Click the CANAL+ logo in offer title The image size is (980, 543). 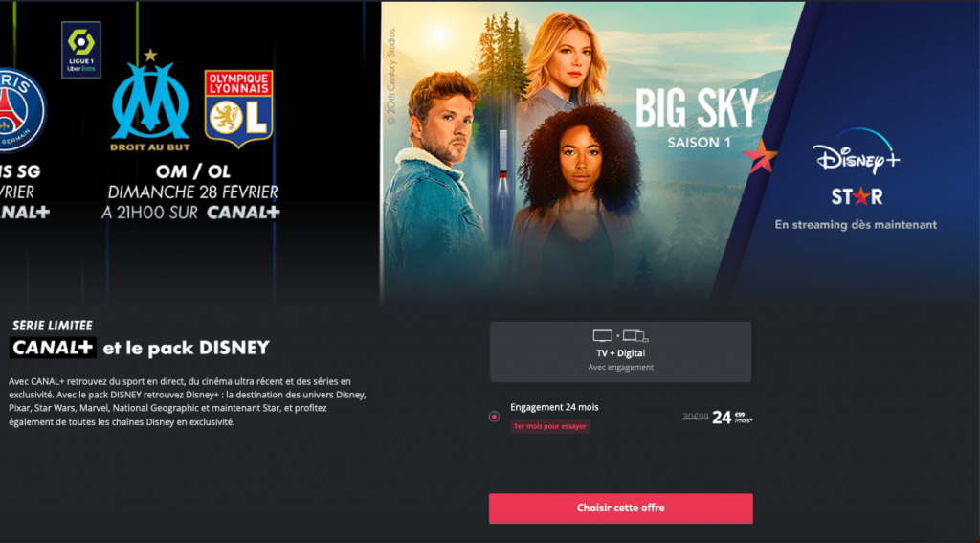(x=53, y=348)
